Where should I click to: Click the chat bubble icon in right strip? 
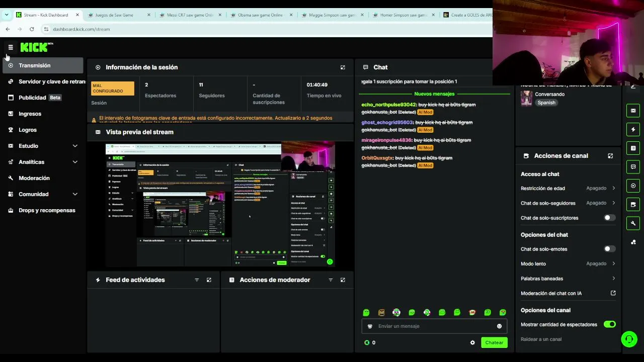[x=633, y=166]
